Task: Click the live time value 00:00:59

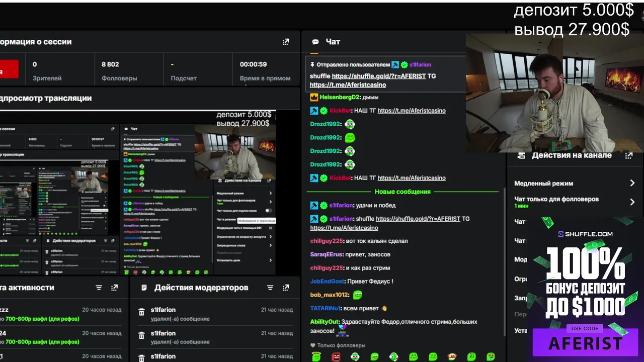Action: pos(253,64)
